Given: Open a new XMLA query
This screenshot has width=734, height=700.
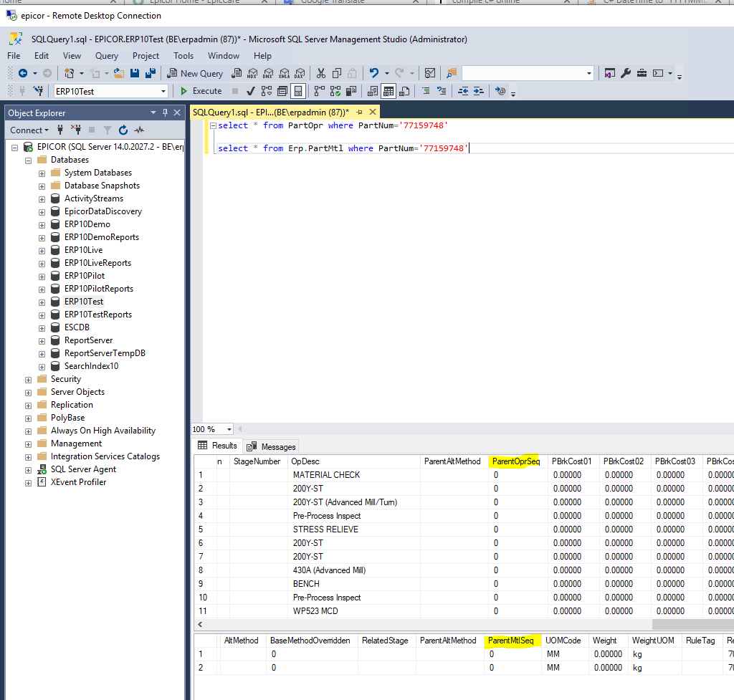Looking at the screenshot, I should [284, 73].
